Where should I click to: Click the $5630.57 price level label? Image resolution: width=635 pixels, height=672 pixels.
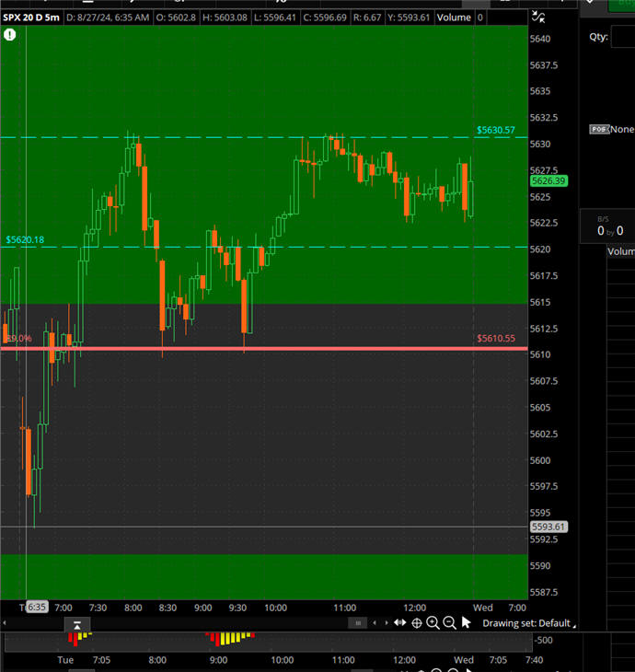pyautogui.click(x=496, y=130)
